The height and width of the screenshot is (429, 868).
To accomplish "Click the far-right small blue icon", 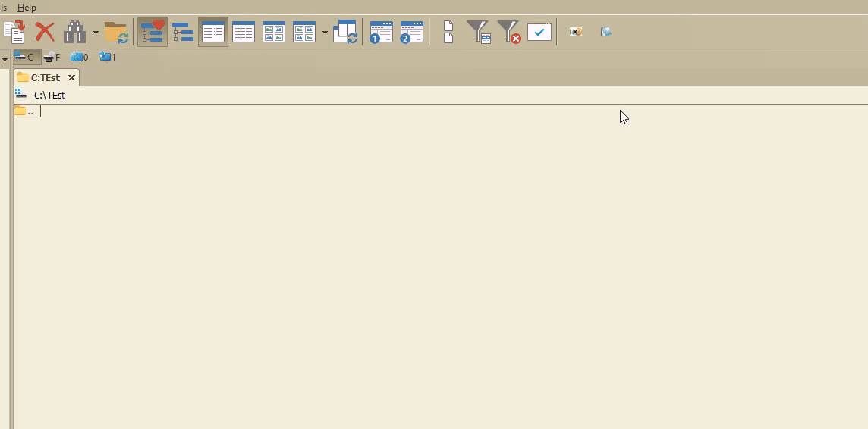I will point(606,32).
